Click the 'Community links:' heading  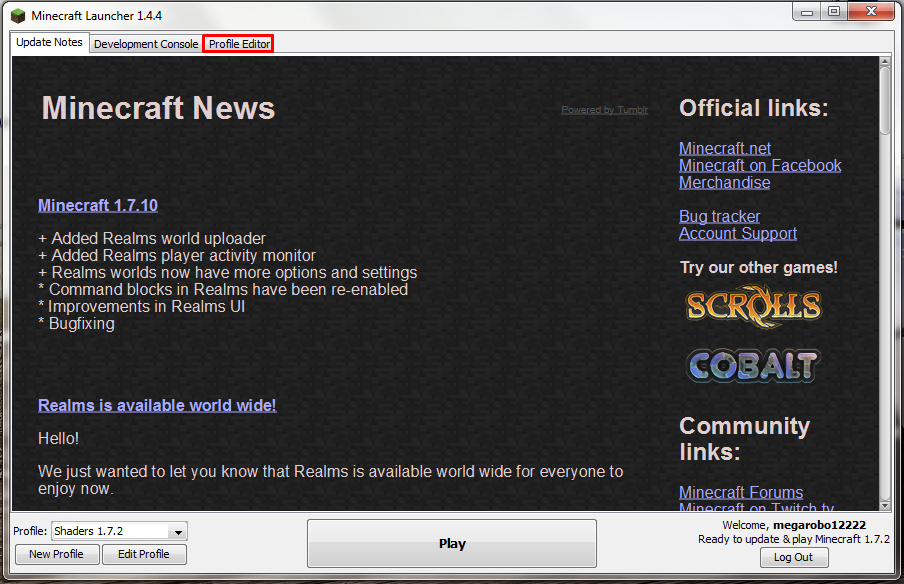point(744,439)
